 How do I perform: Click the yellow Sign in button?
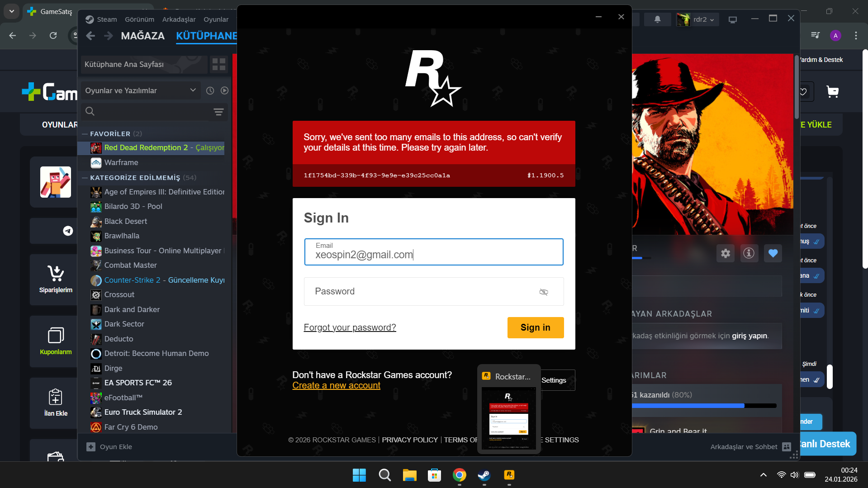[x=536, y=327]
